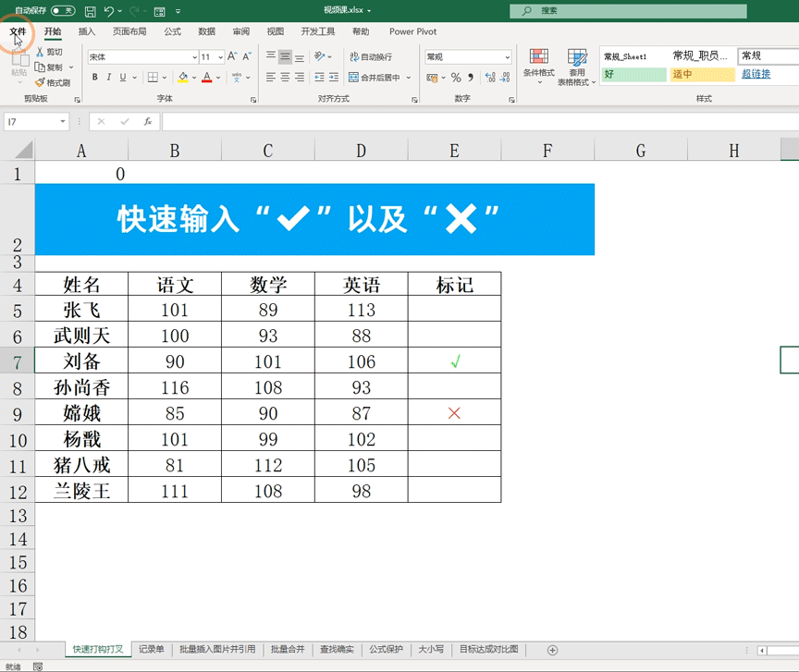Switch to Data (数据) tab

pos(206,31)
